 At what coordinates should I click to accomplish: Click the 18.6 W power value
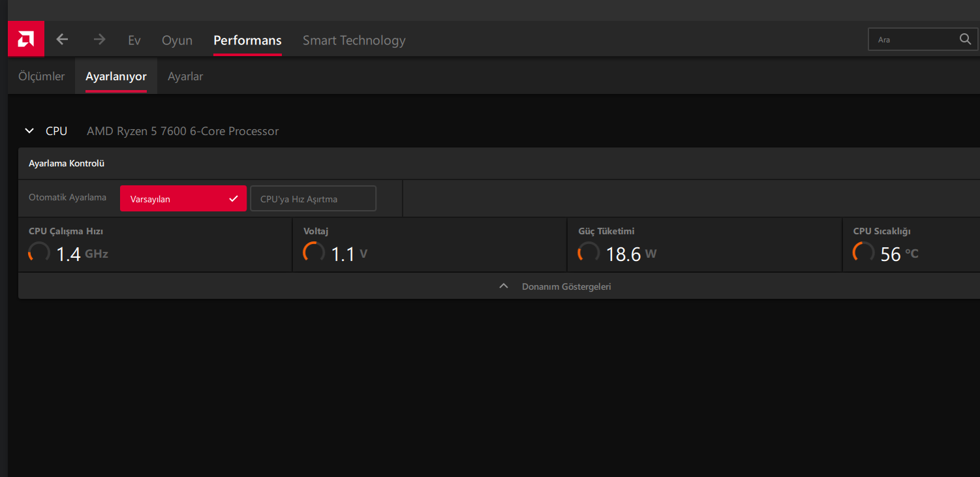point(631,254)
